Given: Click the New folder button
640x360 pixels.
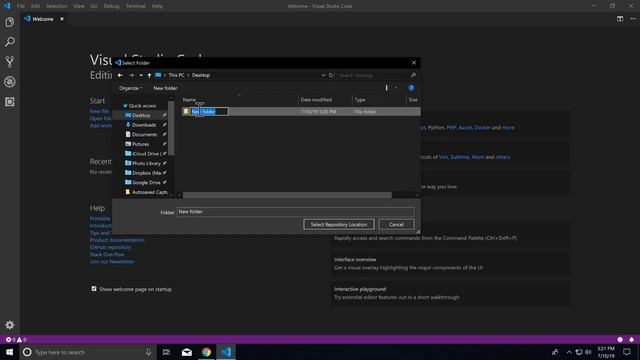Looking at the screenshot, I should click(x=165, y=88).
